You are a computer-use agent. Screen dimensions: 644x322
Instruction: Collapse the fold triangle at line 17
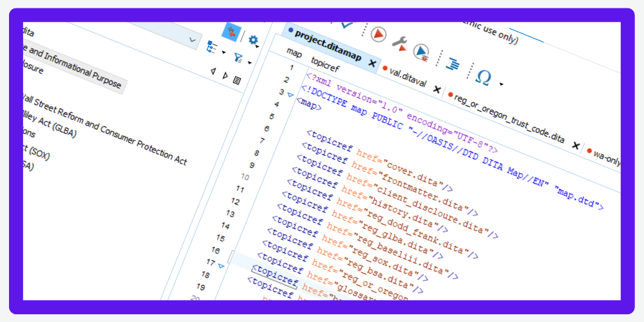tap(222, 267)
